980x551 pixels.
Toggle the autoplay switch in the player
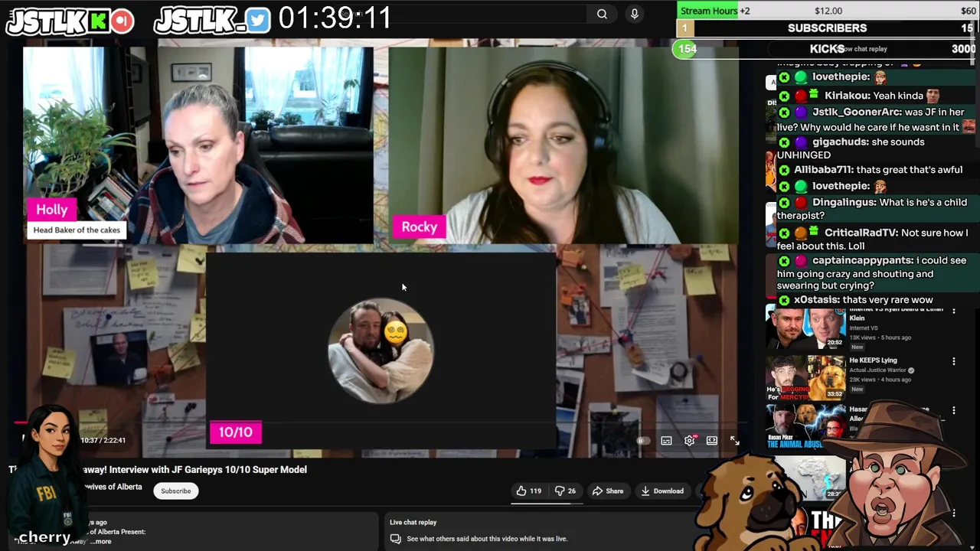642,441
